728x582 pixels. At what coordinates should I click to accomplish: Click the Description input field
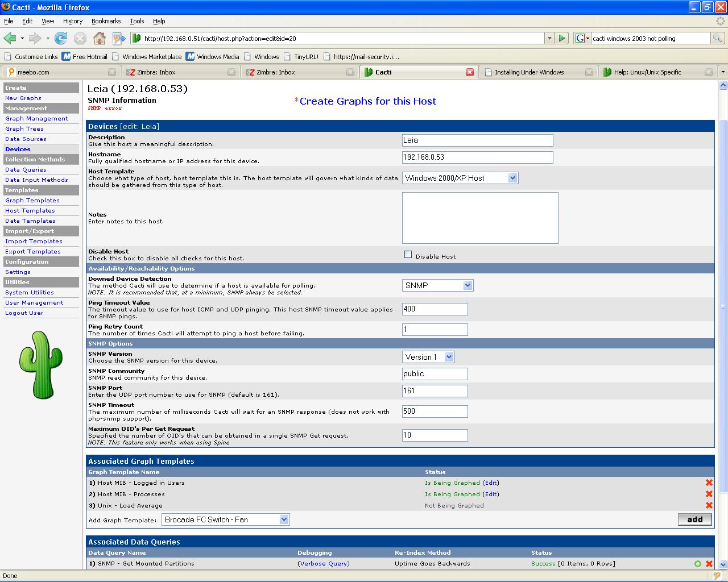click(x=478, y=140)
